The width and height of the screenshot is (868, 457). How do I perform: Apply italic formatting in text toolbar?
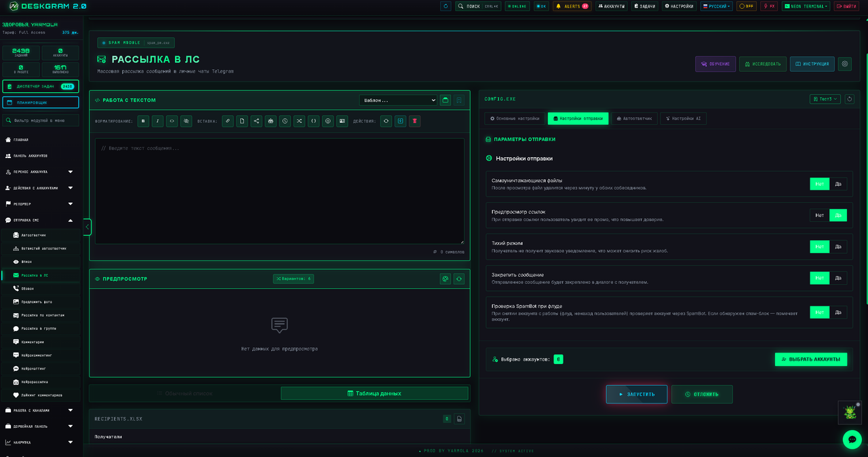pyautogui.click(x=157, y=121)
